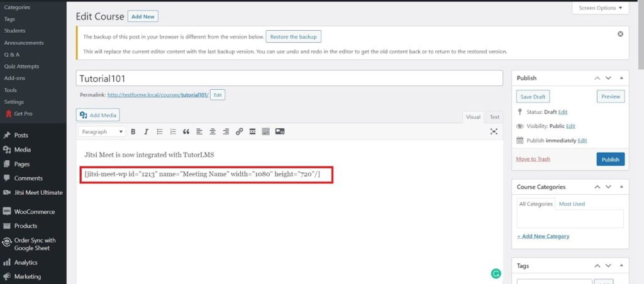
Task: Collapse the Publish panel
Action: [x=621, y=78]
